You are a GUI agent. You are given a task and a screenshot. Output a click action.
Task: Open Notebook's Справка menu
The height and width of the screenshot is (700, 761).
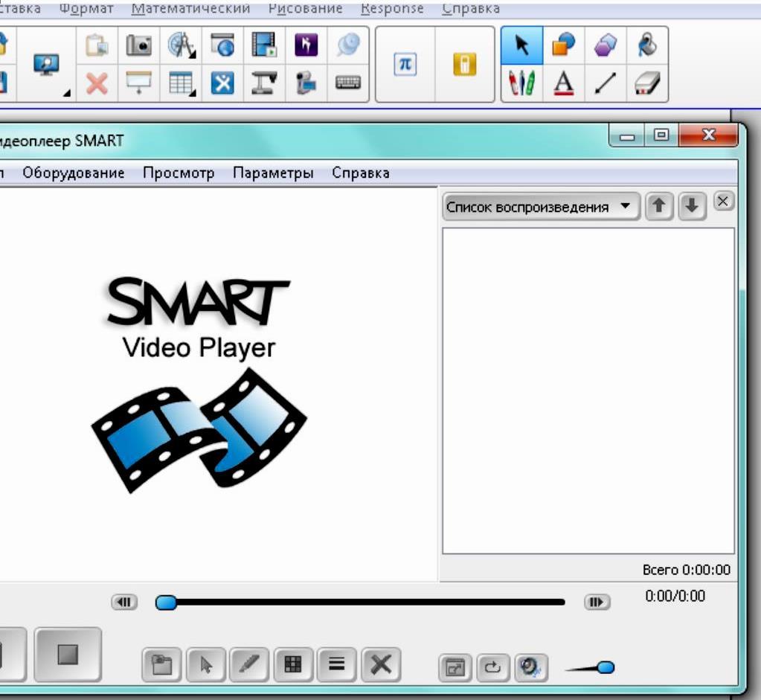(x=471, y=8)
